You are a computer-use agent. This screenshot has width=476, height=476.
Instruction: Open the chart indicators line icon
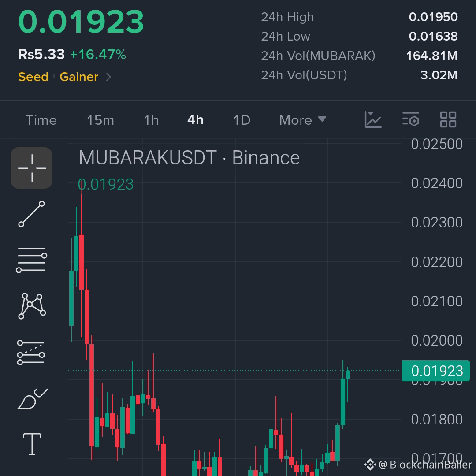pyautogui.click(x=373, y=119)
